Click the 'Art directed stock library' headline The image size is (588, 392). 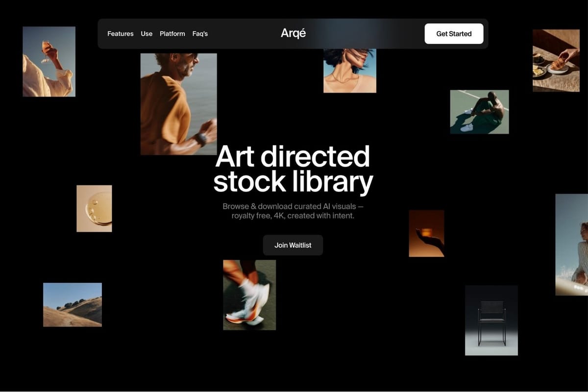293,169
